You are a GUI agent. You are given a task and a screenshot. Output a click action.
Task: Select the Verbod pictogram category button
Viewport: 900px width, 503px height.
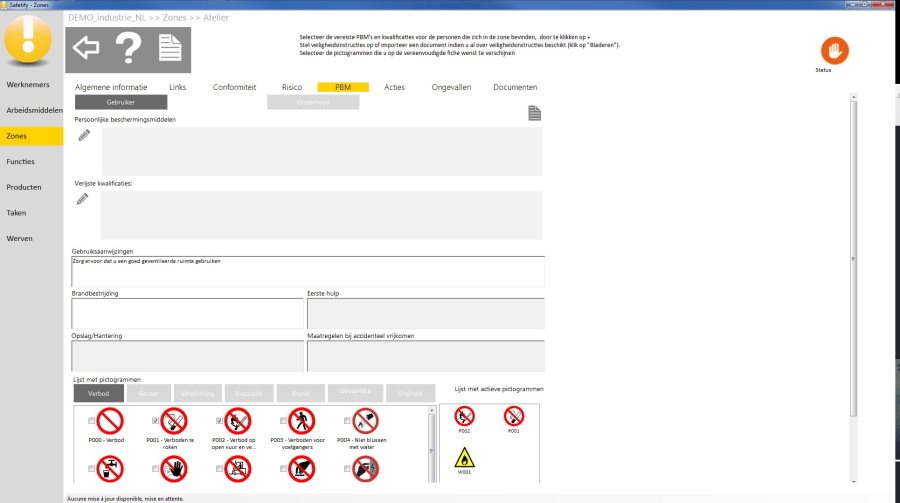pyautogui.click(x=98, y=393)
